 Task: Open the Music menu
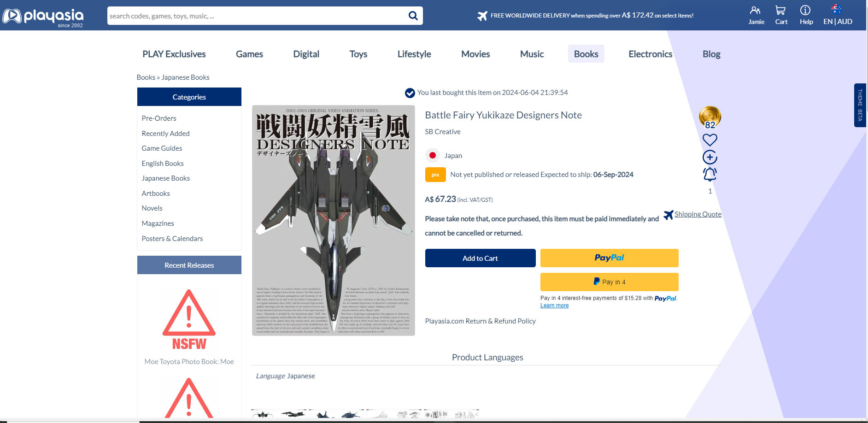tap(532, 54)
